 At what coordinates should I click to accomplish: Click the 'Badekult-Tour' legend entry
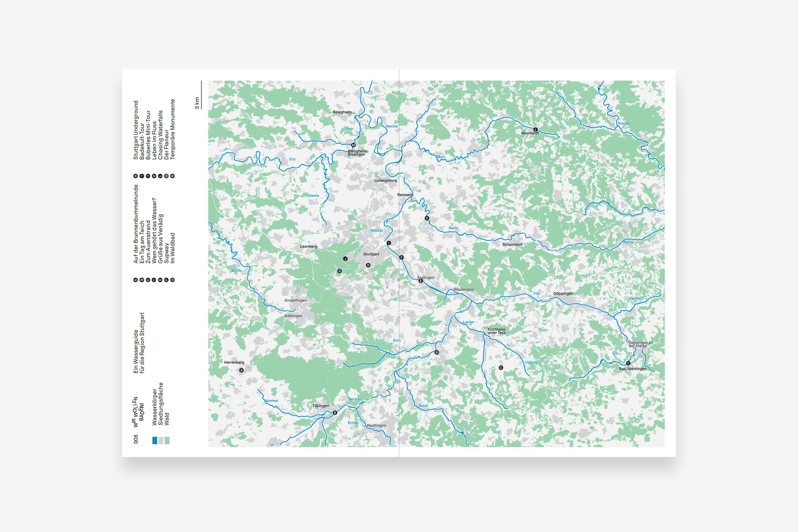tap(142, 142)
